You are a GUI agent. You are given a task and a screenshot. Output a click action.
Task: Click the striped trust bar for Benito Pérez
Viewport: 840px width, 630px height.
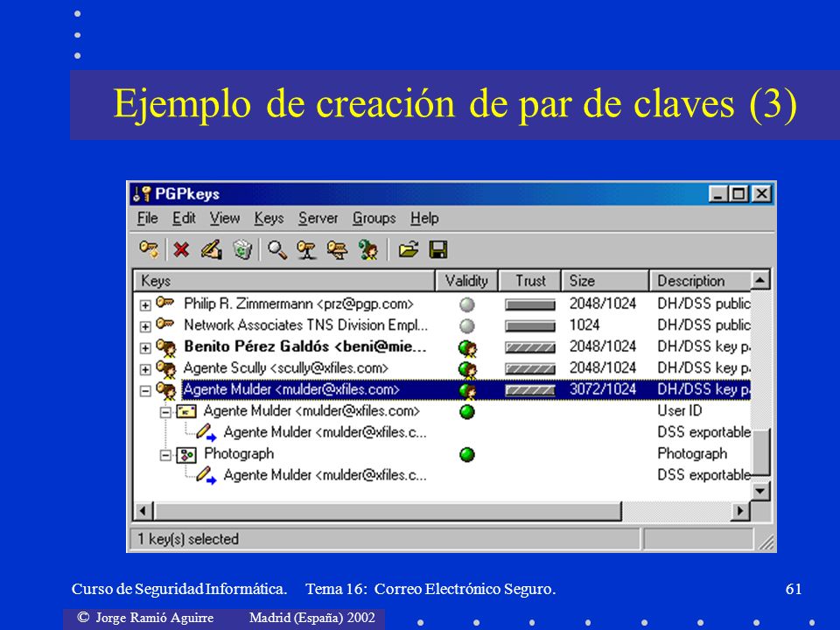tap(530, 347)
